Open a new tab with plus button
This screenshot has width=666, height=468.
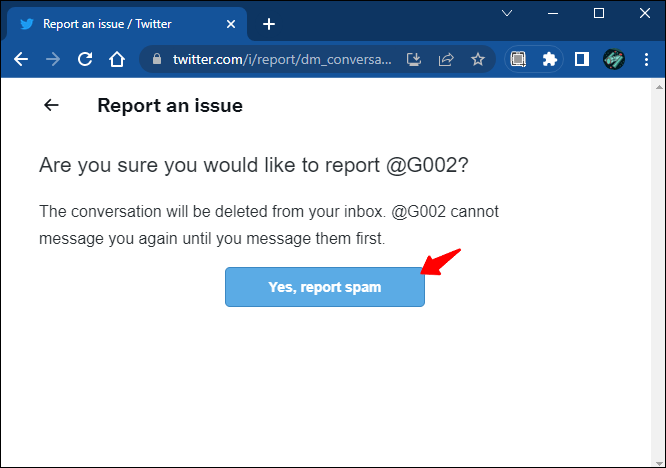[269, 24]
